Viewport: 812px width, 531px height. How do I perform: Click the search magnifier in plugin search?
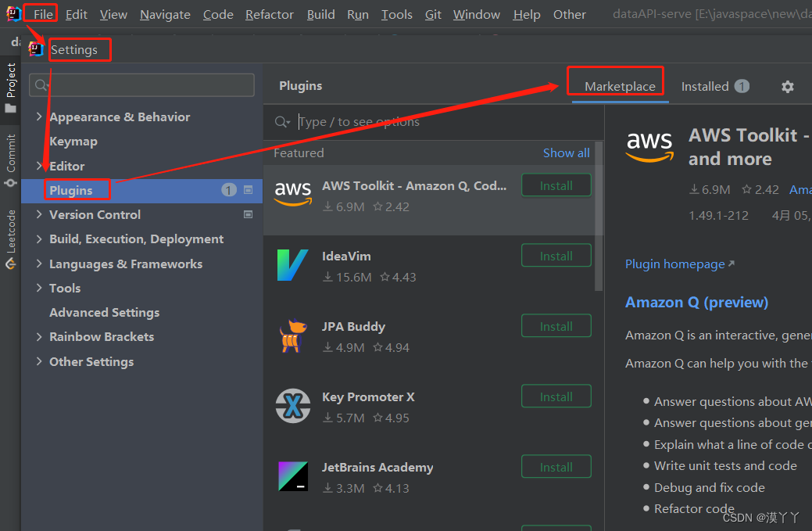[281, 122]
